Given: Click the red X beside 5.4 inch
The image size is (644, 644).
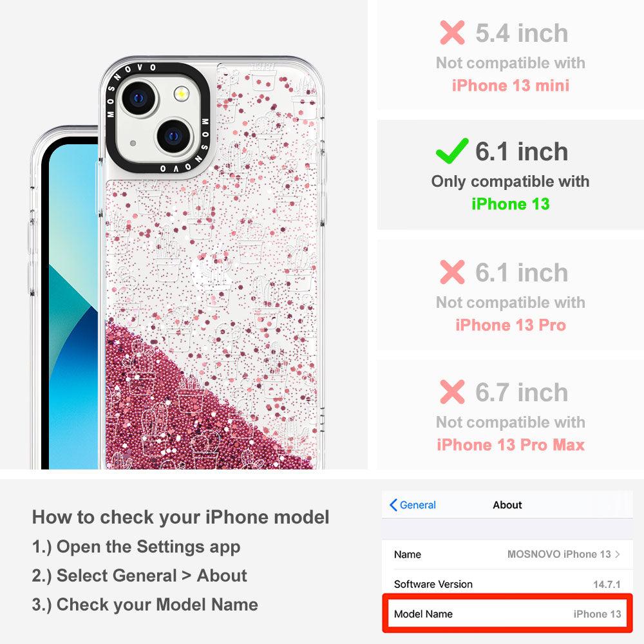Looking at the screenshot, I should 452,32.
